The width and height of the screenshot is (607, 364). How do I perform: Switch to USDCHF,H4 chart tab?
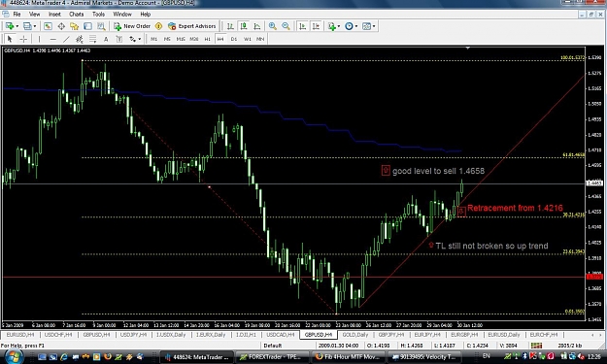58,335
